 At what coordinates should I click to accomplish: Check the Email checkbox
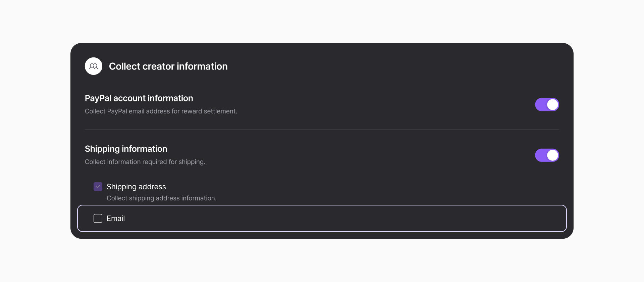tap(98, 219)
